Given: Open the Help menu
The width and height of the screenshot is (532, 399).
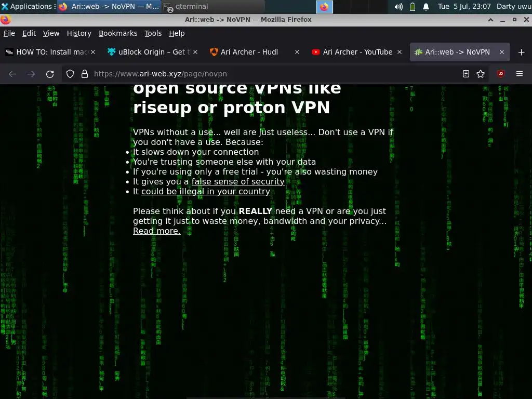Looking at the screenshot, I should pyautogui.click(x=177, y=33).
